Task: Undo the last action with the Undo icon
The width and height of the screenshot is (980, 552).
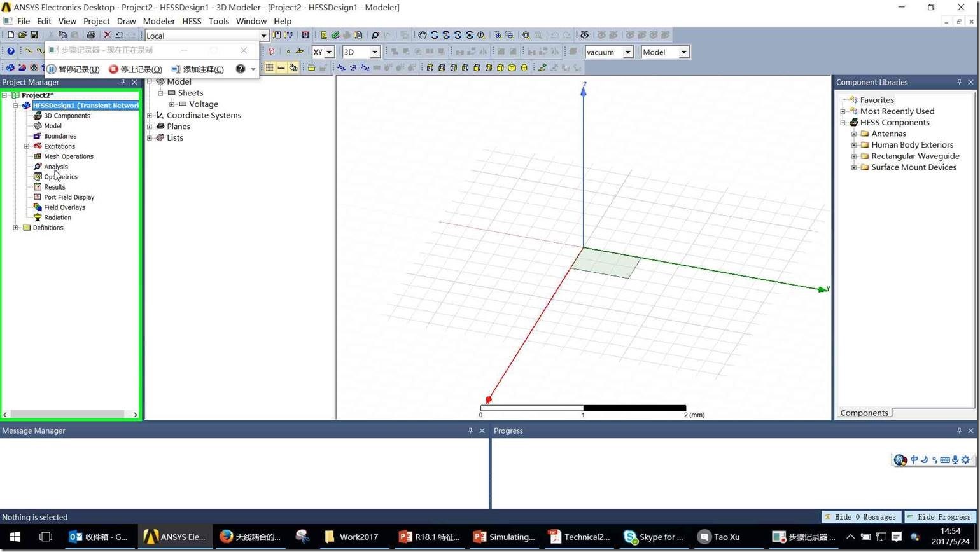Action: coord(119,35)
